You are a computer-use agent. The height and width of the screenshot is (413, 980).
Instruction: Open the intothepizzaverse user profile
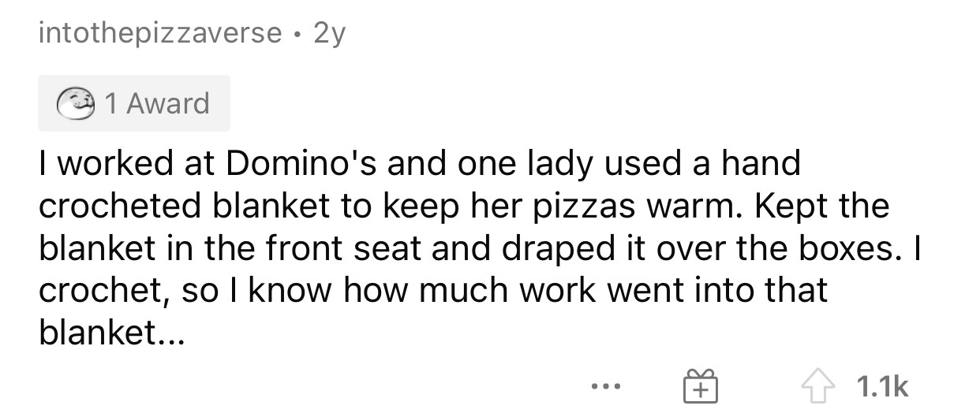click(x=160, y=32)
